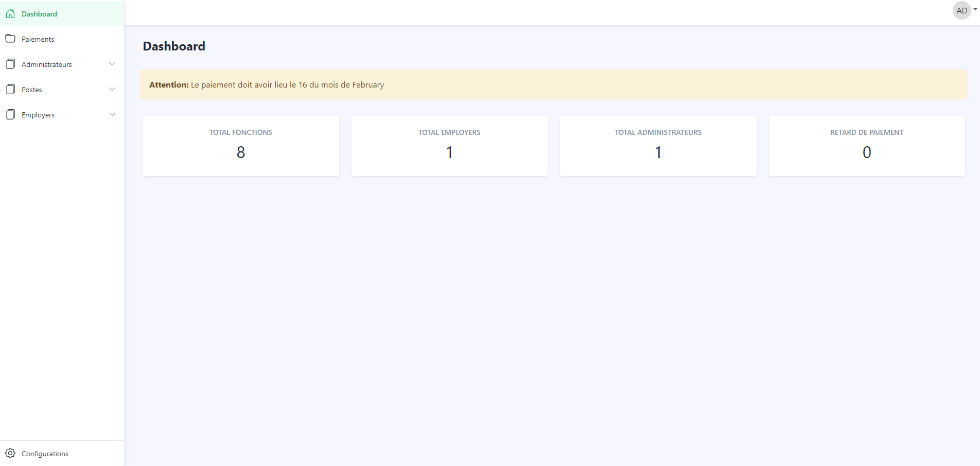Click the yellow Attention payment alert banner
Viewport: 980px width, 466px height.
pyautogui.click(x=553, y=84)
